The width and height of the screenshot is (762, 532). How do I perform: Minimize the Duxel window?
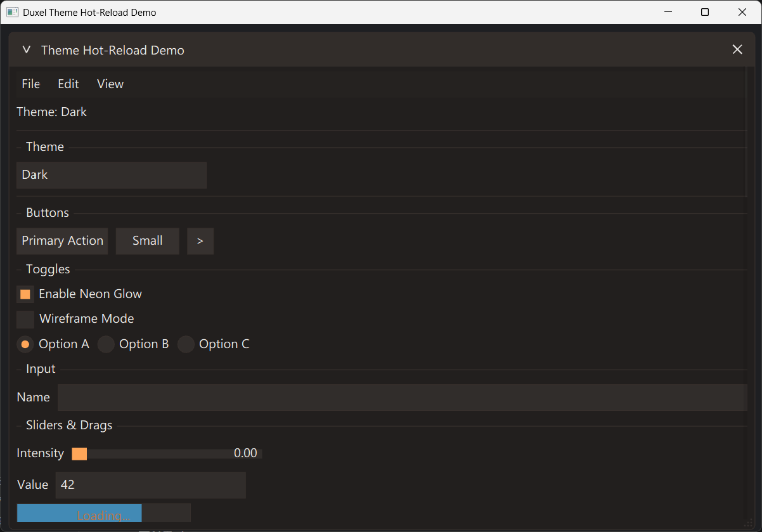click(x=667, y=12)
